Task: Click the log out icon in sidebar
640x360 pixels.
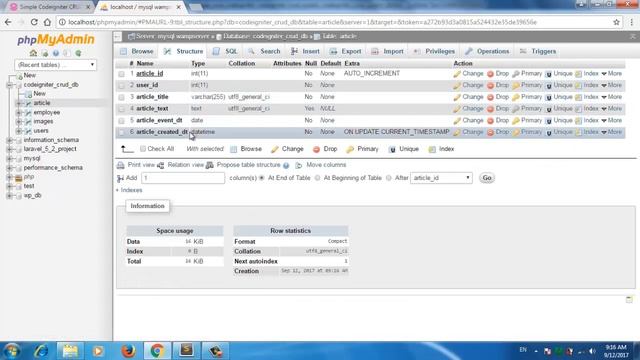Action: click(44, 53)
